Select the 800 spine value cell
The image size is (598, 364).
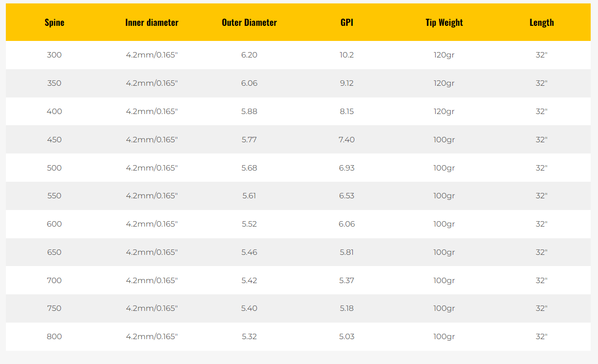(54, 337)
